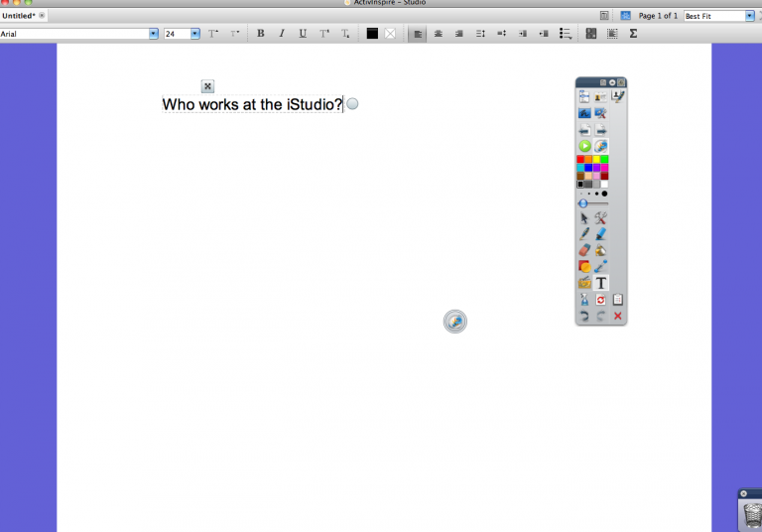The width and height of the screenshot is (762, 532).
Task: Pick the Eraser tool
Action: (584, 250)
